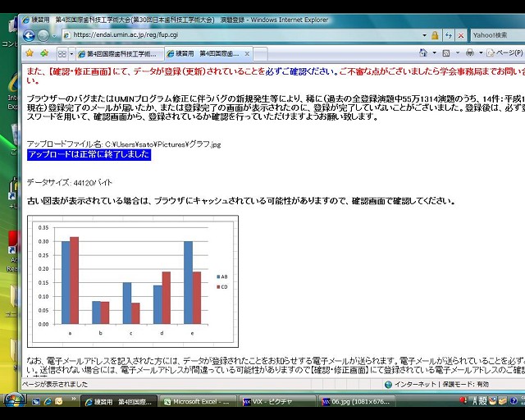Expand the Print options dropdown arrow
525x420 pixels.
pos(481,53)
